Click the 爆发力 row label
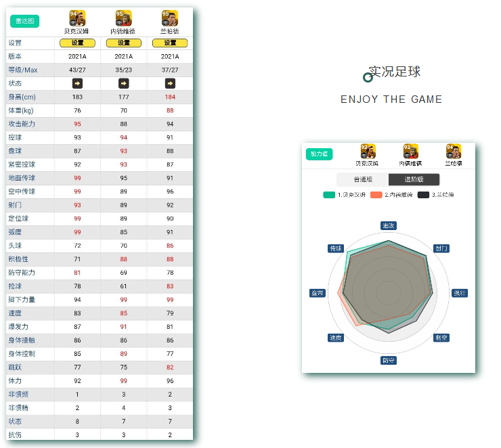501x448 pixels. (x=18, y=327)
